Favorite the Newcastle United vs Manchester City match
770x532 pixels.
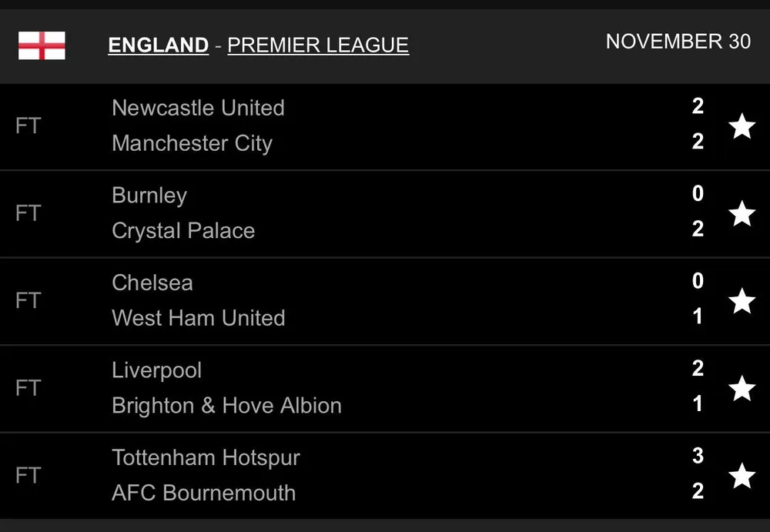742,125
